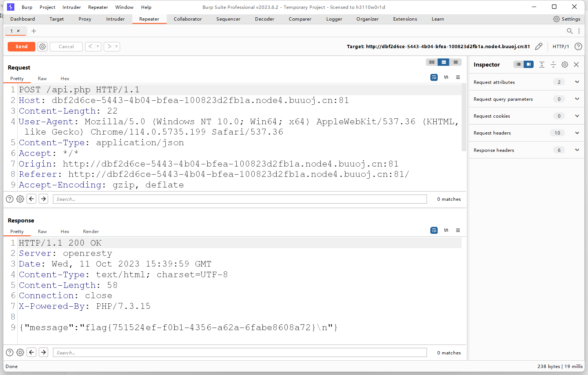
Task: Open request settings gear next to Send
Action: click(x=43, y=47)
